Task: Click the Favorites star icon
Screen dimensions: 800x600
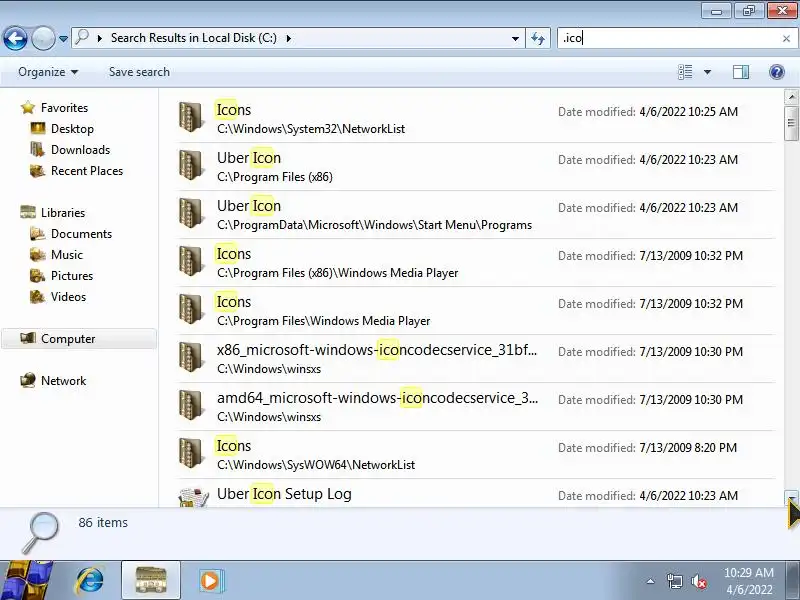Action: (28, 108)
